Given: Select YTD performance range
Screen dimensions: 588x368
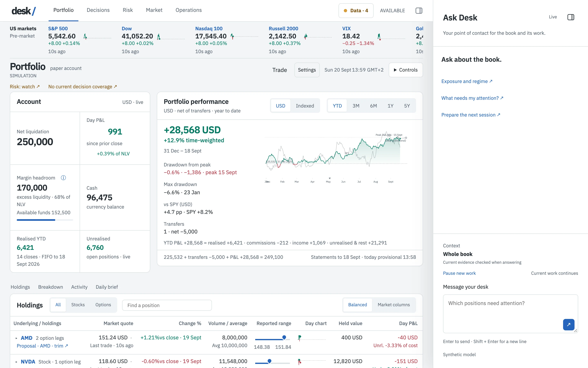Looking at the screenshot, I should pos(337,106).
